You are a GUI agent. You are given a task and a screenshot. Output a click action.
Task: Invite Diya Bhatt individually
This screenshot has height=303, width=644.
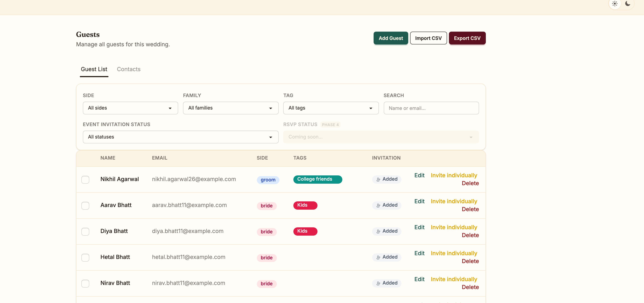click(454, 227)
